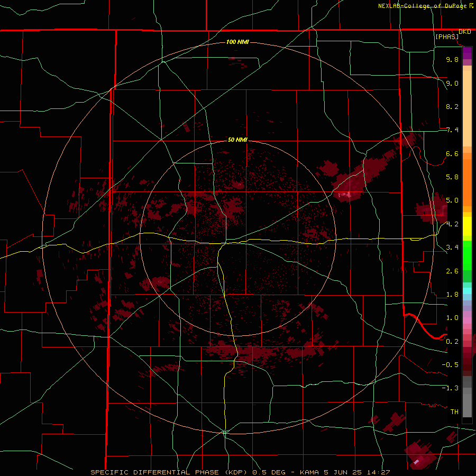Click the [PHAS] units label
476x476 pixels.
tap(447, 36)
